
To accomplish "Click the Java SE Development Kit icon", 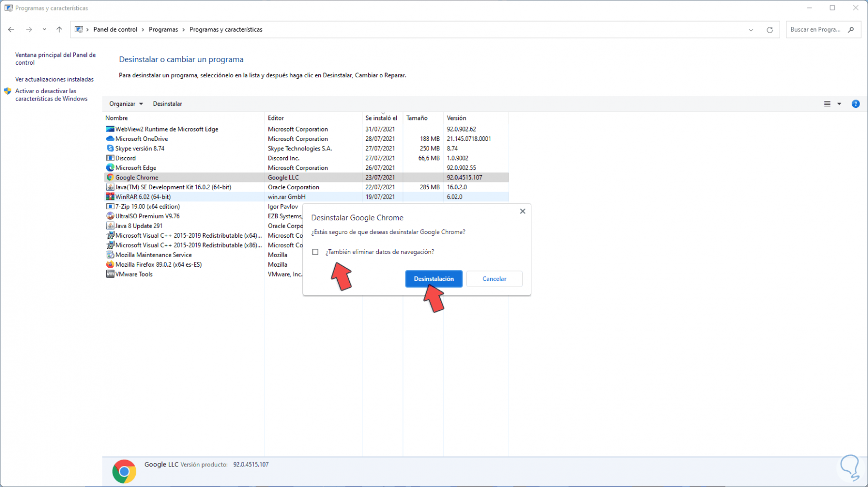I will click(110, 187).
